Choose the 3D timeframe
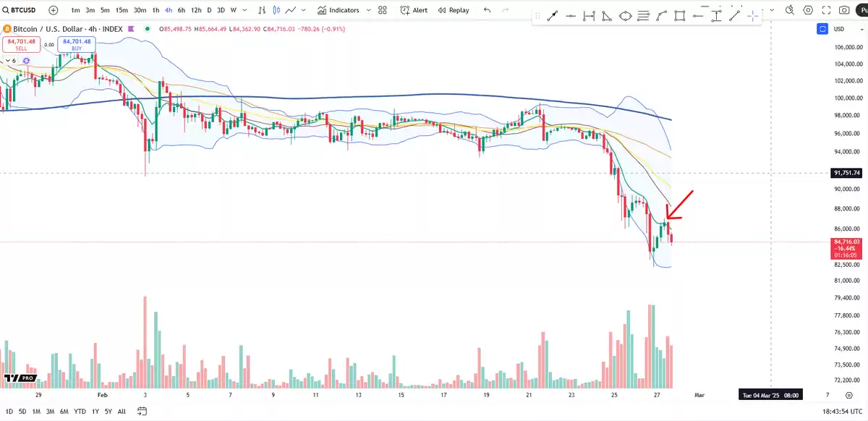The width and height of the screenshot is (868, 421). click(x=221, y=10)
